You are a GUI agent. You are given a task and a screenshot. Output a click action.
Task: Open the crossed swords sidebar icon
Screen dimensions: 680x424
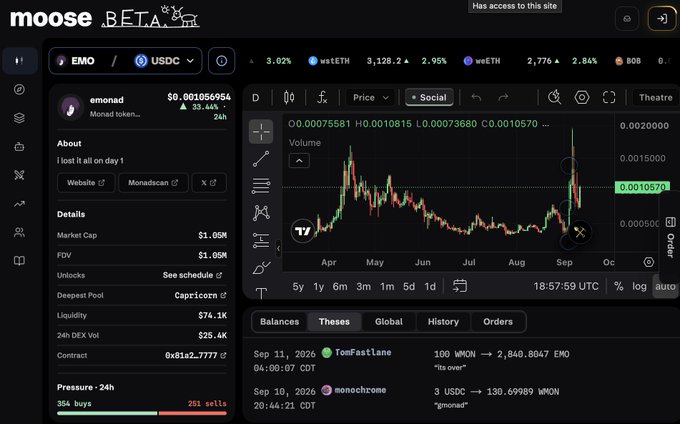[20, 175]
